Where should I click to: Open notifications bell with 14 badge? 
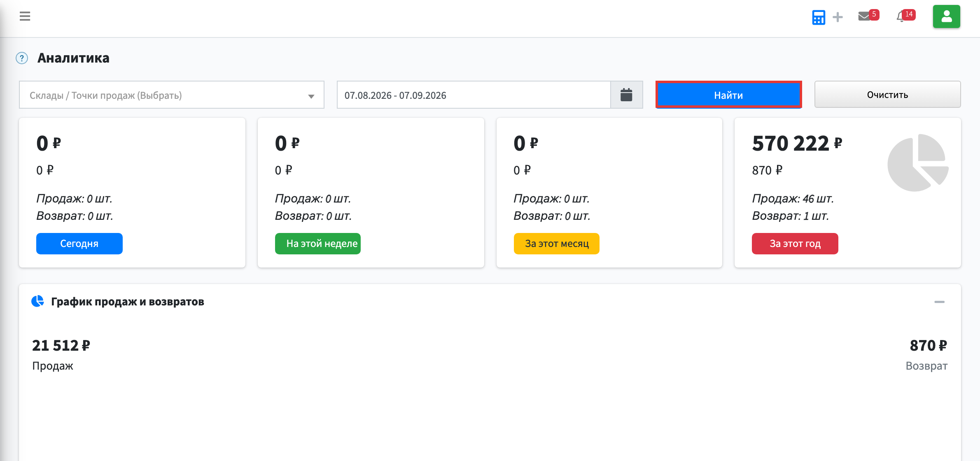(x=905, y=16)
